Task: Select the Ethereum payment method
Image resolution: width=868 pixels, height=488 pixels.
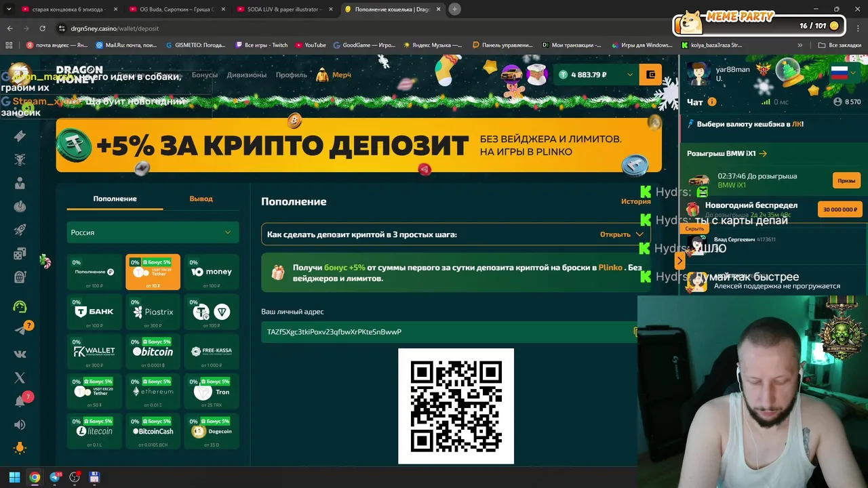Action: 153,391
